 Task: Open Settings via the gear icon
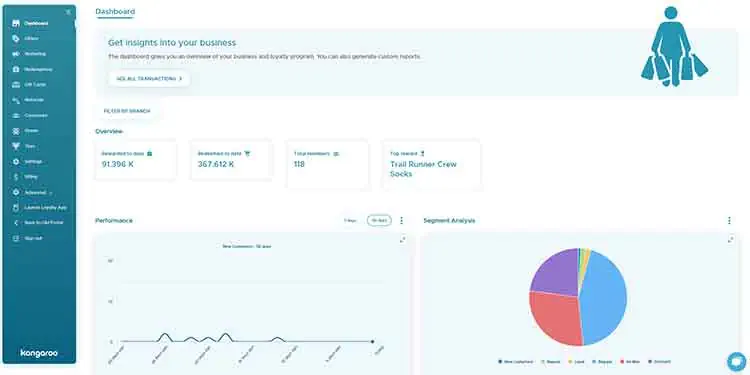tap(16, 161)
